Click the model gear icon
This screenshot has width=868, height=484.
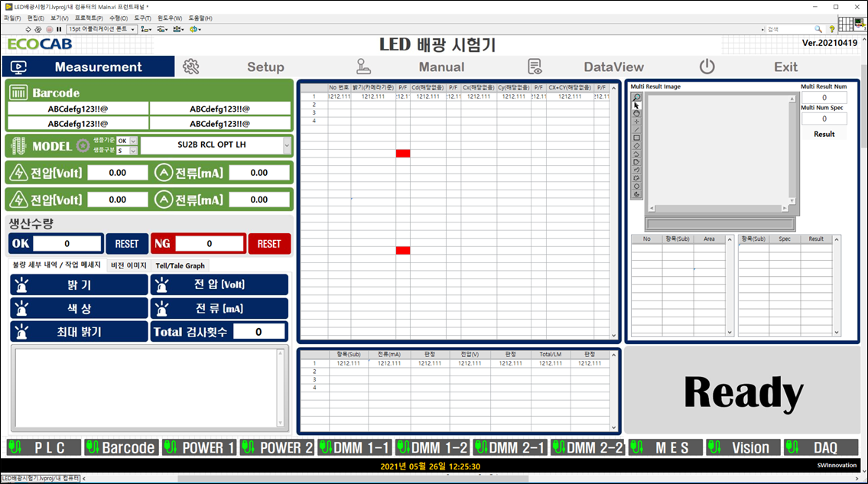tap(83, 145)
